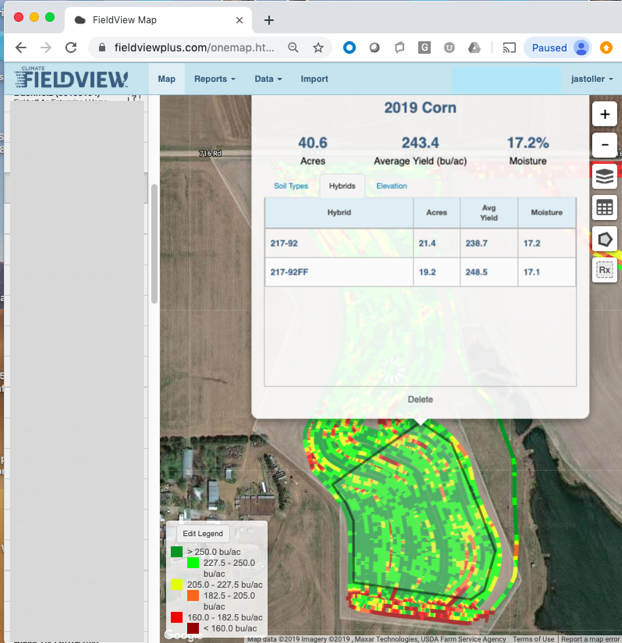Viewport: 622px width, 643px height.
Task: Click the browser address bar URL
Action: click(x=194, y=48)
